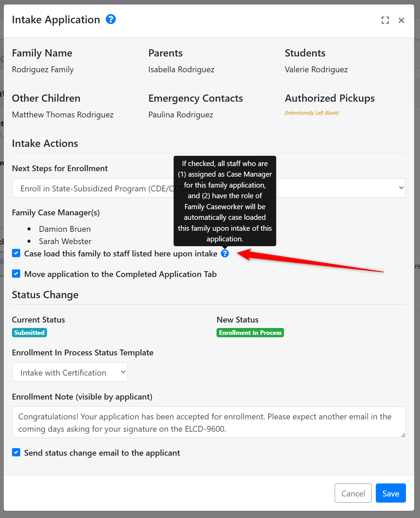Click the Submitted status badge

click(29, 332)
